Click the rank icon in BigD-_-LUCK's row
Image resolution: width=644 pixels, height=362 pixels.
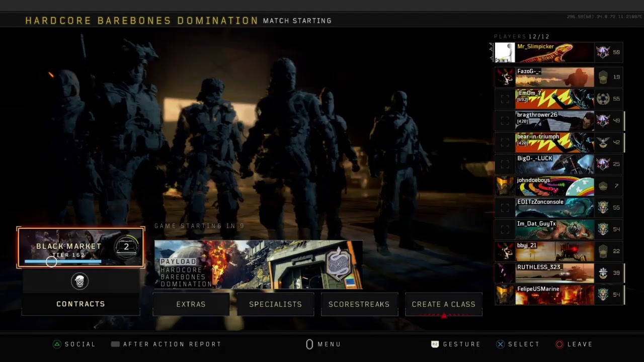click(603, 164)
